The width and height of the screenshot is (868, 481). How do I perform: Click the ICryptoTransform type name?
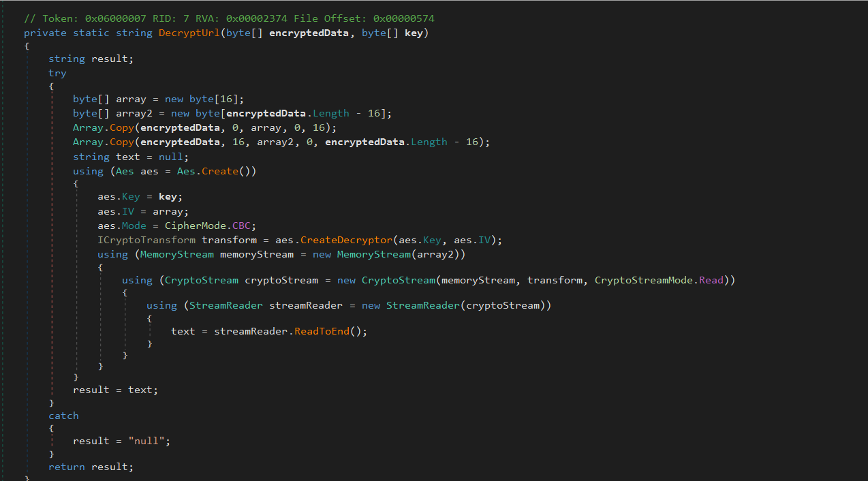coord(146,240)
